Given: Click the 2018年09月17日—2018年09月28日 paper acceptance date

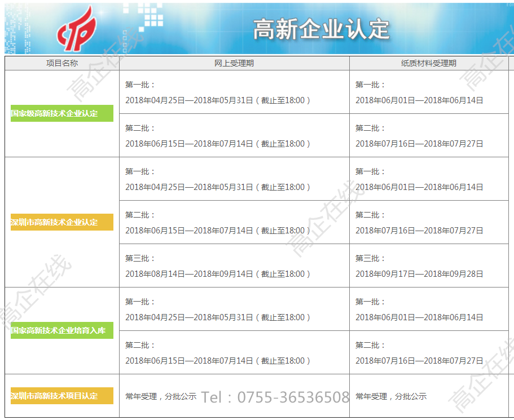Looking at the screenshot, I should pyautogui.click(x=420, y=274).
